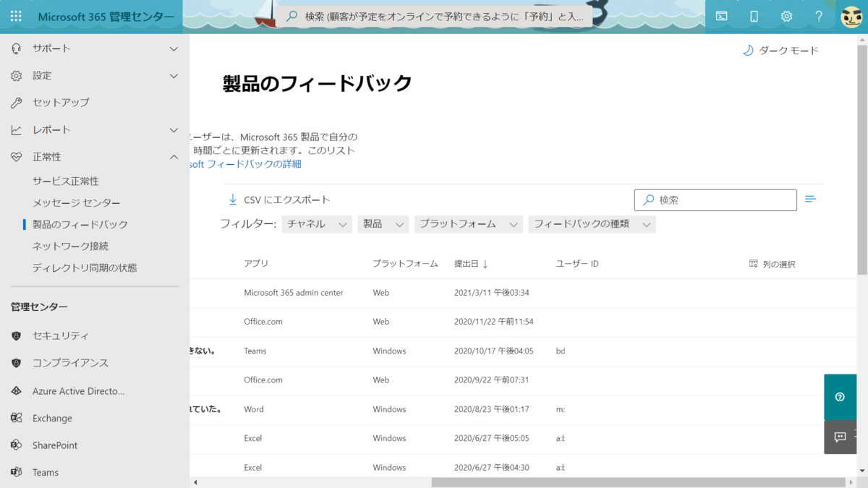Open account profile avatar
868x488 pixels.
tap(851, 16)
